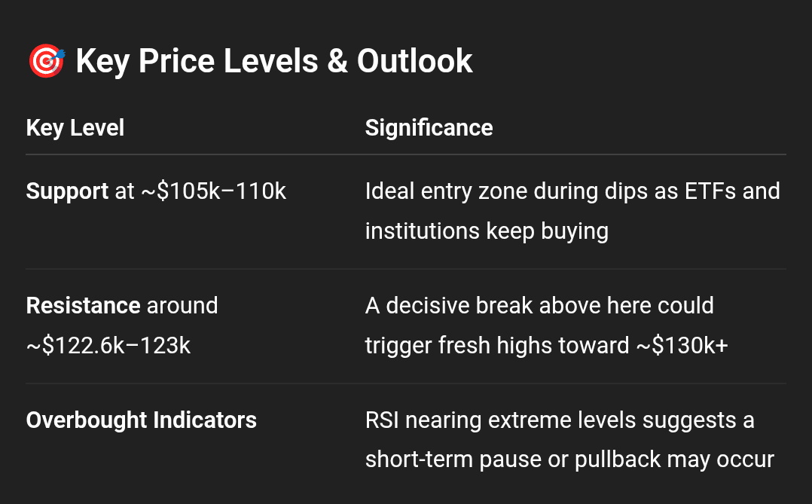
Task: Click the target dart emoji icon
Action: pos(47,62)
